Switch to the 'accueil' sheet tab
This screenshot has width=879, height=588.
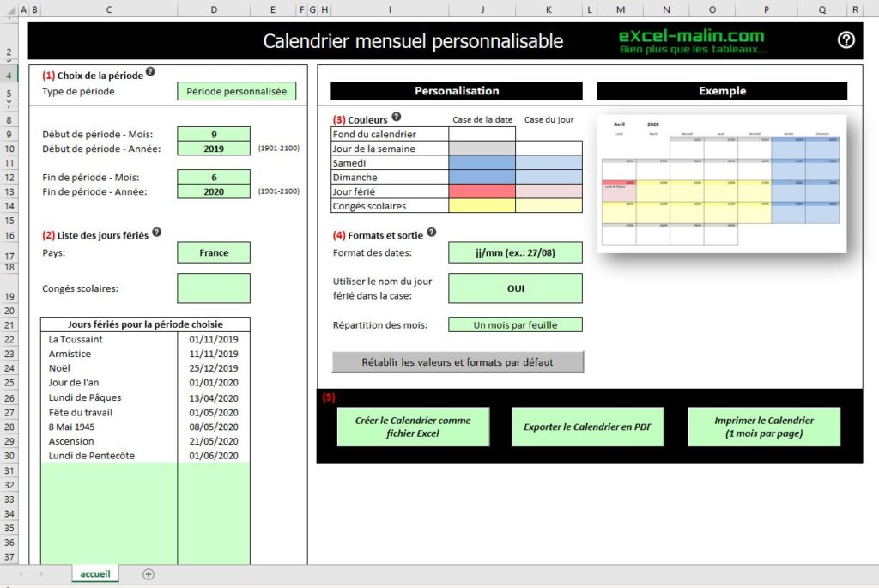[x=94, y=573]
